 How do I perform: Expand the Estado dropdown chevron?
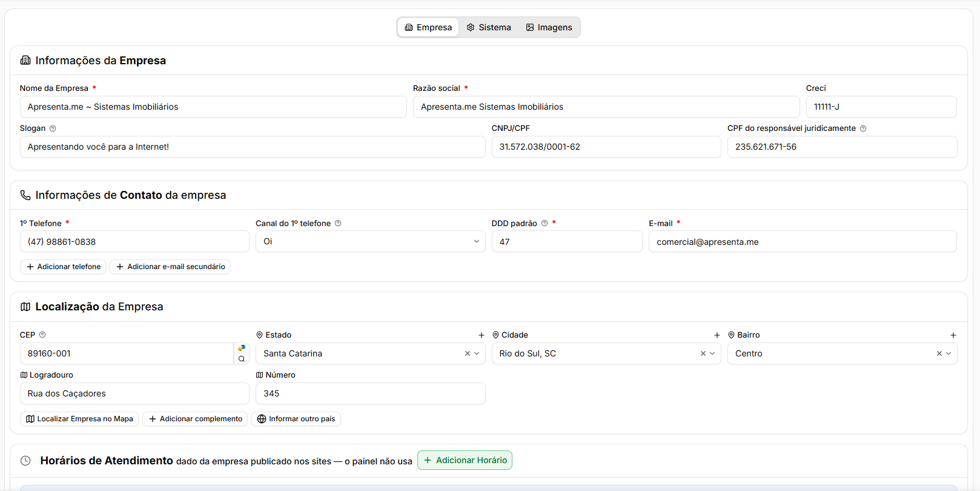coord(477,353)
